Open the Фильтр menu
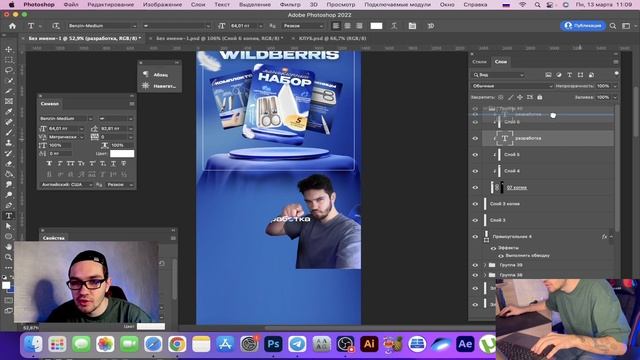This screenshot has height=360, width=640. coord(290,4)
